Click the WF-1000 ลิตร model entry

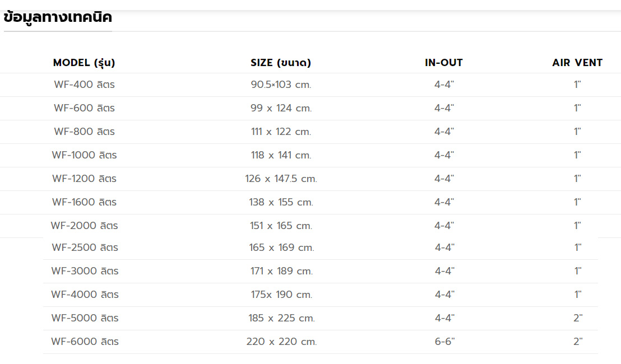[x=85, y=155]
